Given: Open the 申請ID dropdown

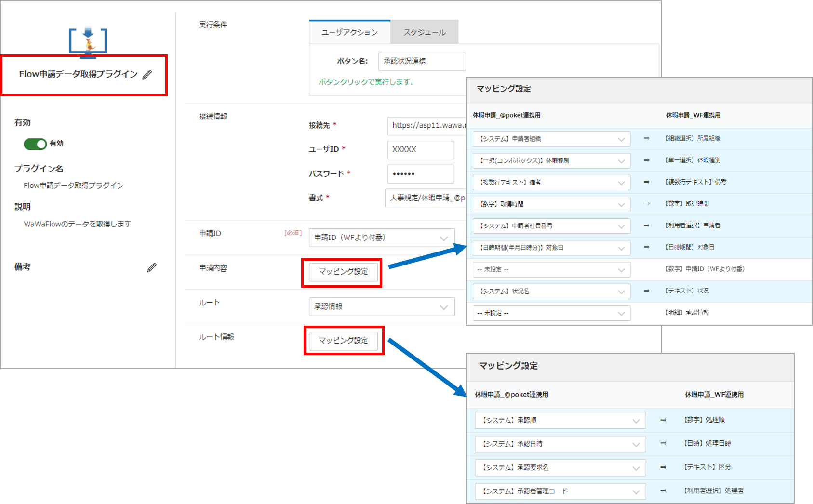Looking at the screenshot, I should 382,238.
